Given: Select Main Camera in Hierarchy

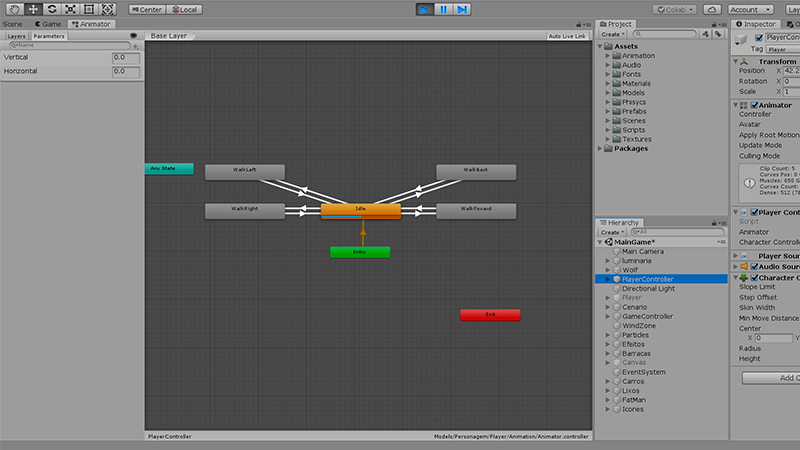Looking at the screenshot, I should (642, 252).
